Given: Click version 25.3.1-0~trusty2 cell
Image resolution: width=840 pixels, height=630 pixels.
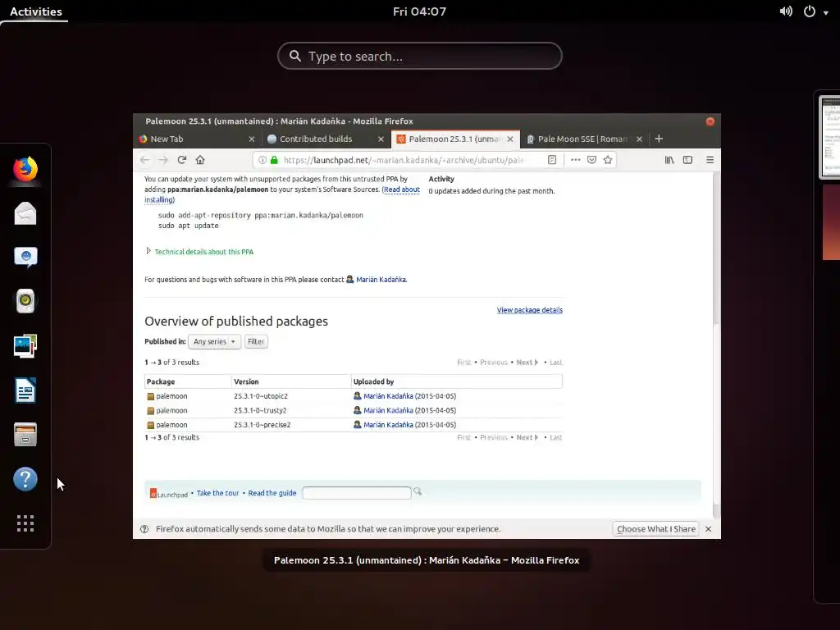Looking at the screenshot, I should click(260, 410).
